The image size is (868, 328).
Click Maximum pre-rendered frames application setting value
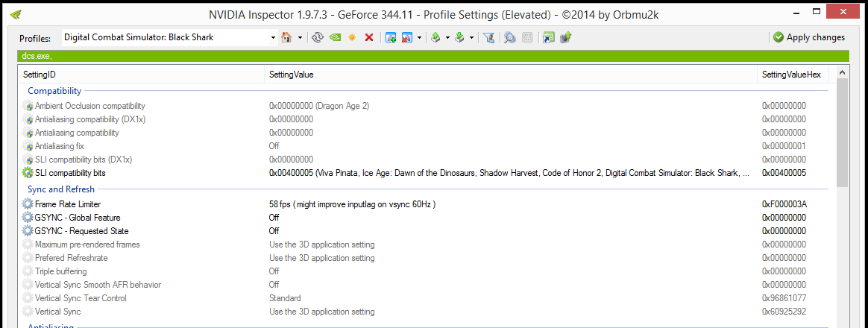pos(321,245)
